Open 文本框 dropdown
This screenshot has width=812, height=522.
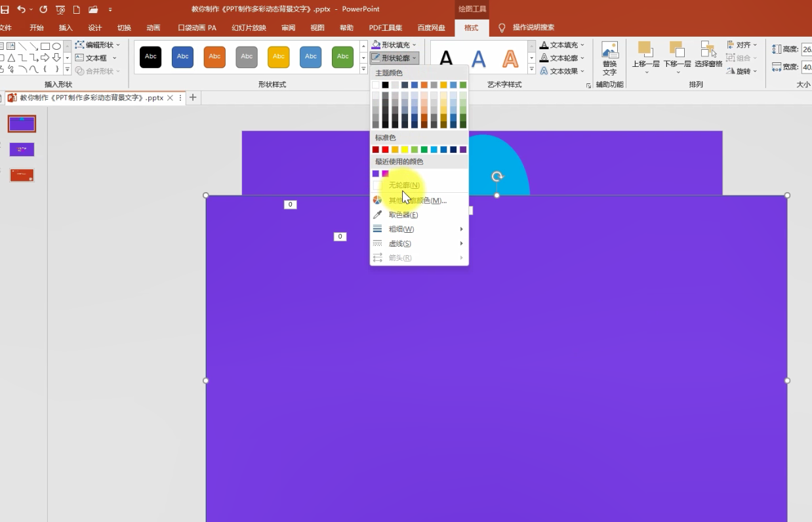(x=96, y=58)
